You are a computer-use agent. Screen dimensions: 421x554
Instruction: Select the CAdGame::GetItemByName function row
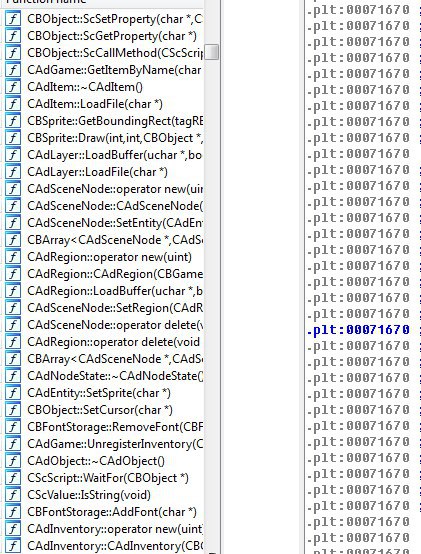(x=114, y=70)
